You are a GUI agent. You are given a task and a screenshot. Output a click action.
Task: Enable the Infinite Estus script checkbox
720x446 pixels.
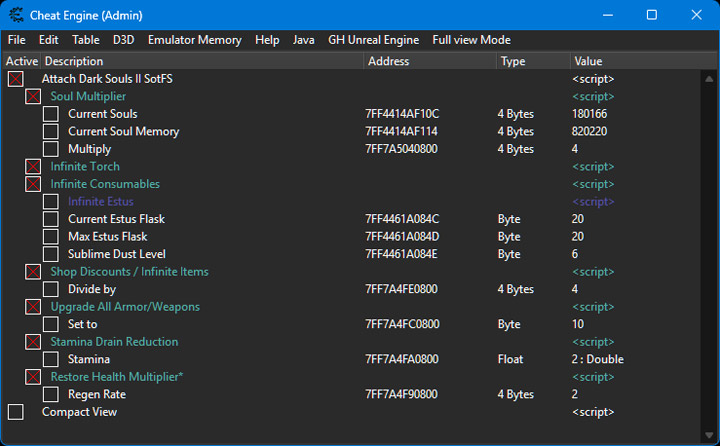point(51,202)
